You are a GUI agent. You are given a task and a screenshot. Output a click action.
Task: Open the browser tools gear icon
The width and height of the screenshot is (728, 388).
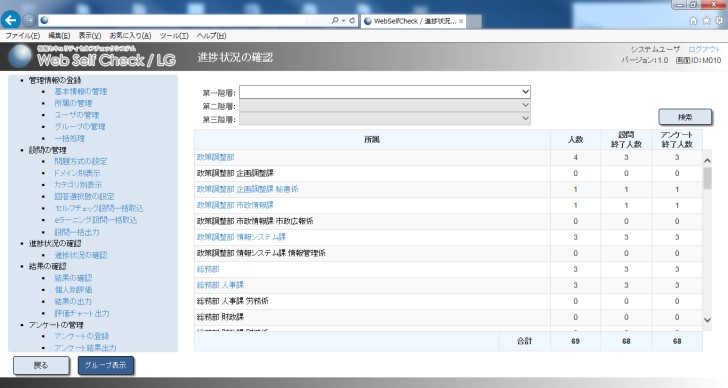pyautogui.click(x=719, y=20)
